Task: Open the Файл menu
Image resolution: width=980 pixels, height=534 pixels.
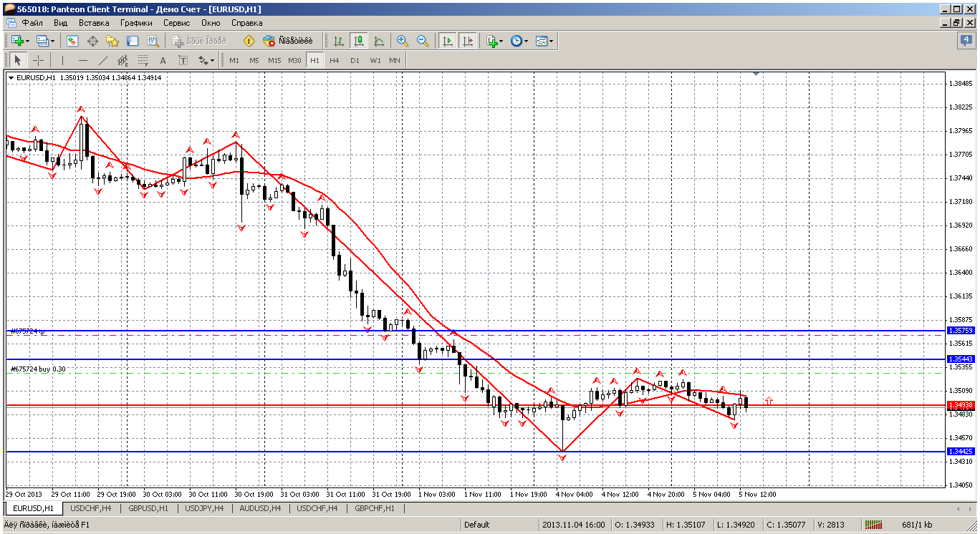Action: pos(32,23)
